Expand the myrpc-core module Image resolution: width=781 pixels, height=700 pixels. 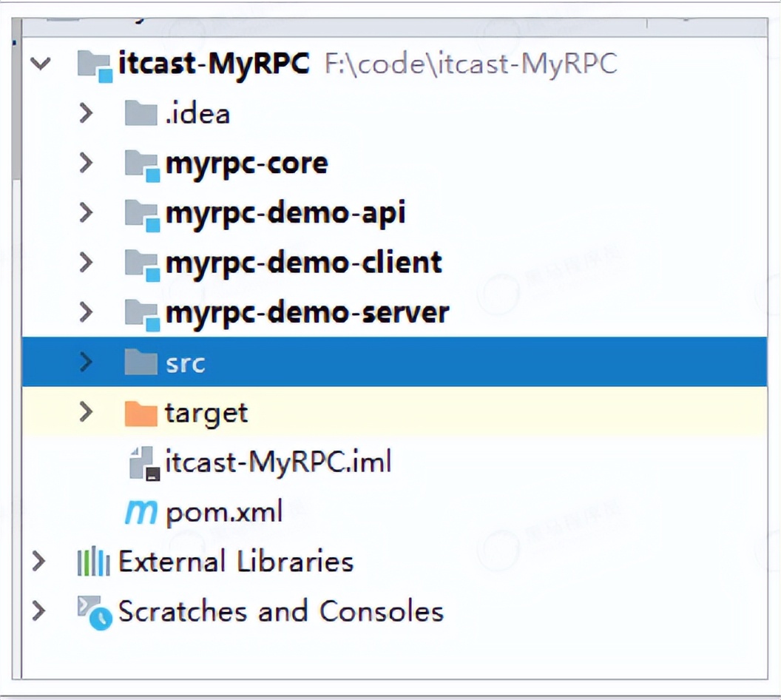pyautogui.click(x=87, y=164)
